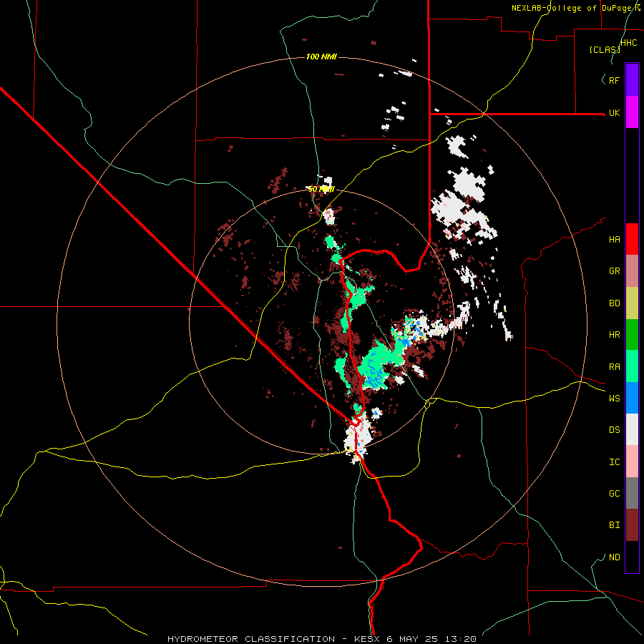The height and width of the screenshot is (644, 644).
Task: Click the WS legend label
Action: [x=614, y=398]
